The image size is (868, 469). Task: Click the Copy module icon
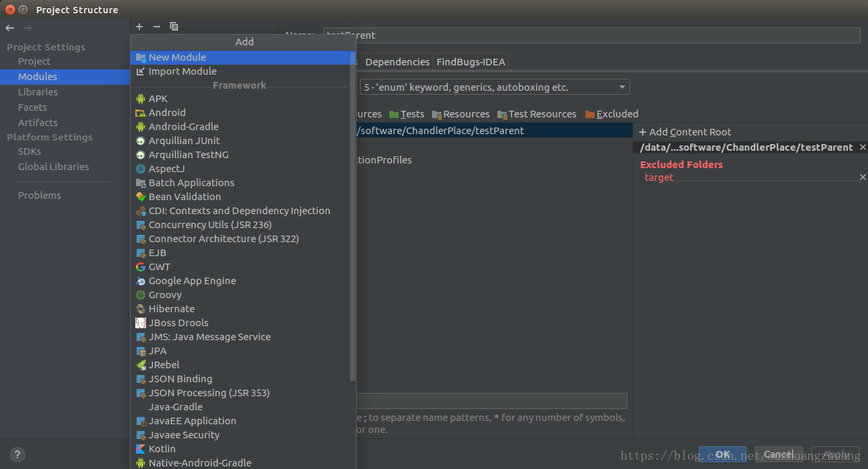(174, 27)
